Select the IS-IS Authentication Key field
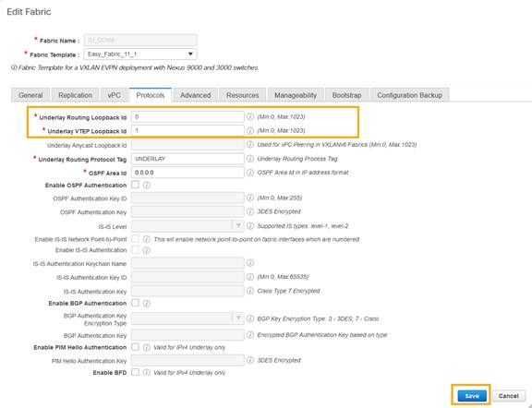This screenshot has width=532, height=408. click(187, 291)
